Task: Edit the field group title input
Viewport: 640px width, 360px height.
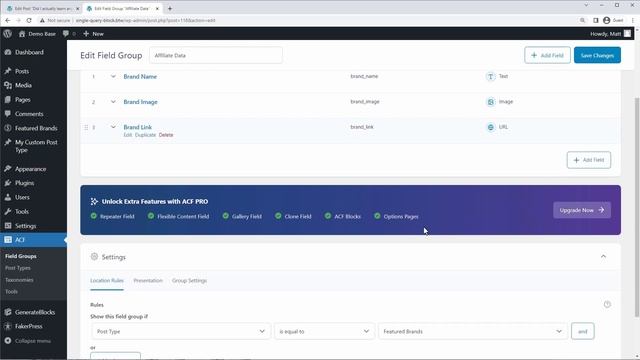Action: click(216, 55)
